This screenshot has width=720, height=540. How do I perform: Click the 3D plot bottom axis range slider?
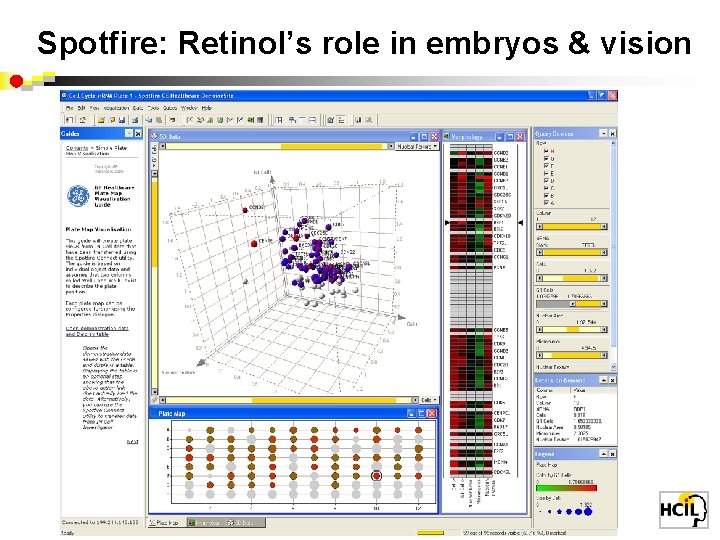point(289,400)
